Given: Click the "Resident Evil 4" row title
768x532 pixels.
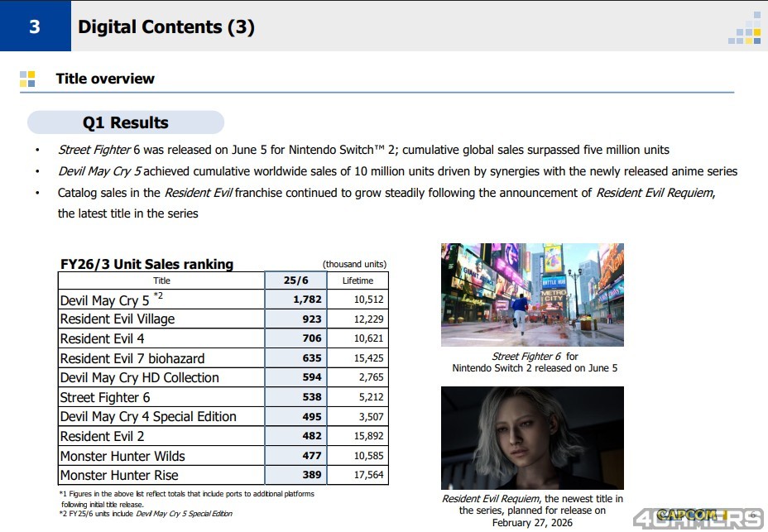Looking at the screenshot, I should coord(102,338).
